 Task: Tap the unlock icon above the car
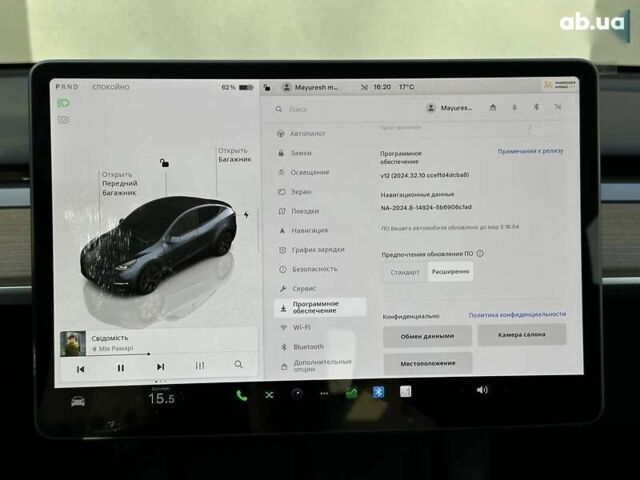point(164,163)
